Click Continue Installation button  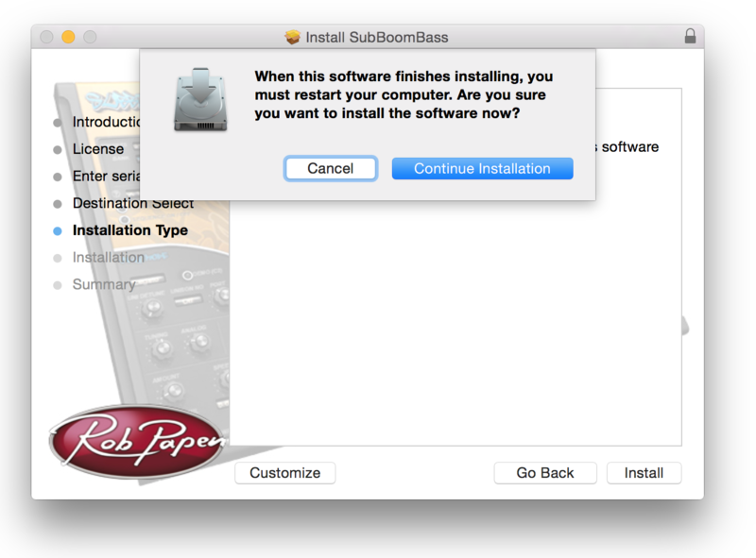pyautogui.click(x=482, y=169)
